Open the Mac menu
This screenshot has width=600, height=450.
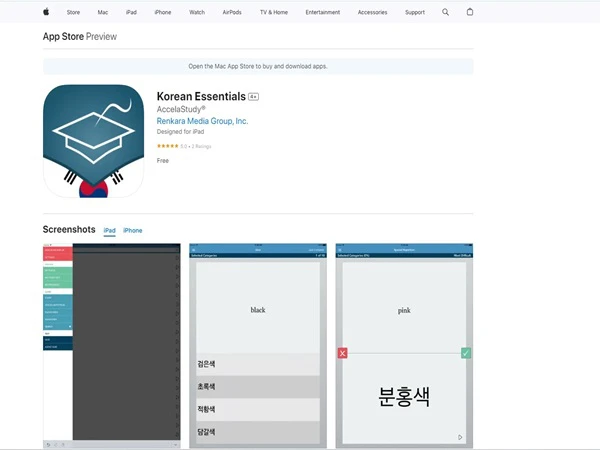pos(103,12)
